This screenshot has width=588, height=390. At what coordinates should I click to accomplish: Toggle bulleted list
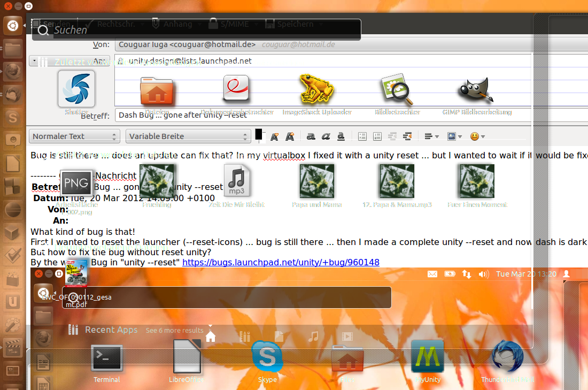362,136
